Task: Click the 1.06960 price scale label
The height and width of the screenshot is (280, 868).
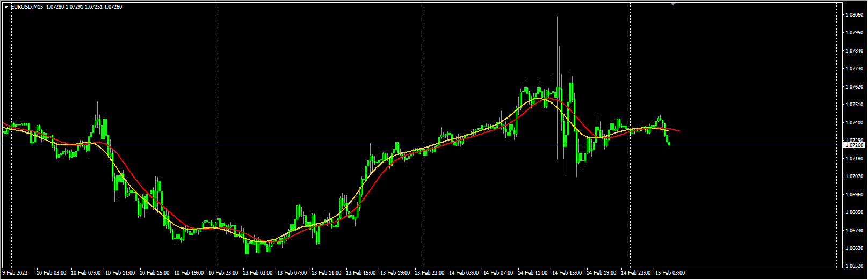Action: pos(854,195)
